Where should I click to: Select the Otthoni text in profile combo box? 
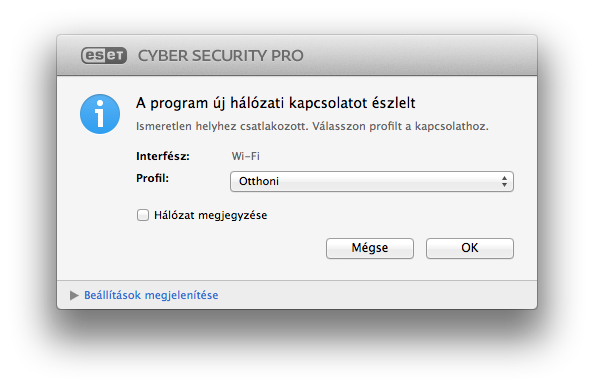(x=259, y=181)
